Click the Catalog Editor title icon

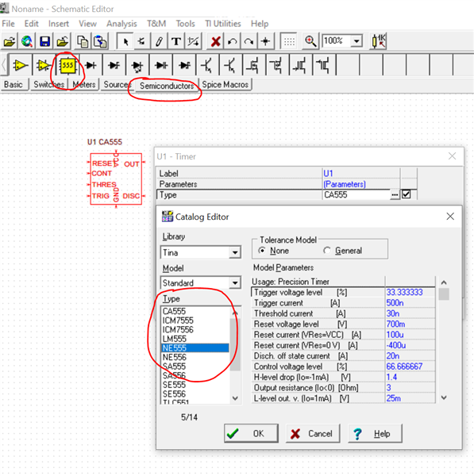point(167,217)
